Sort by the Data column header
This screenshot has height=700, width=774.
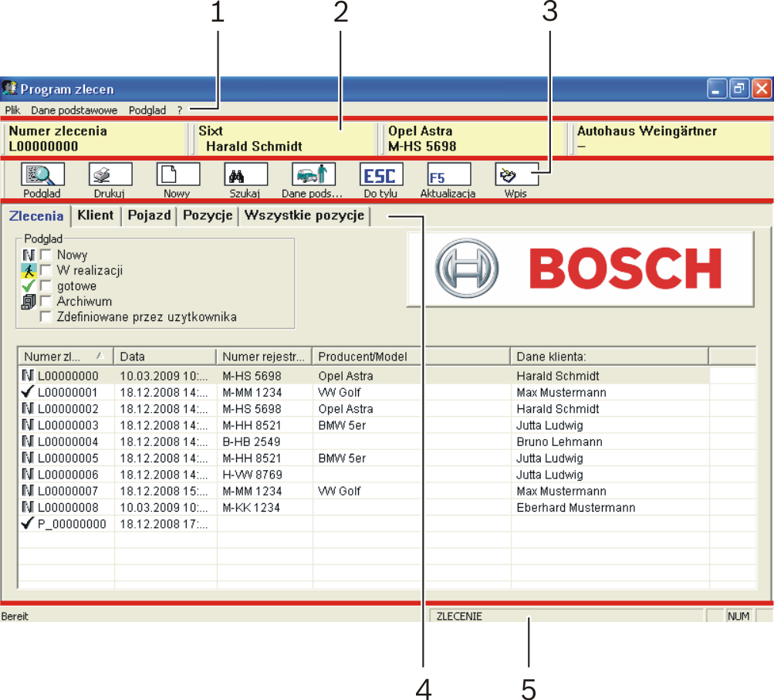click(x=165, y=356)
